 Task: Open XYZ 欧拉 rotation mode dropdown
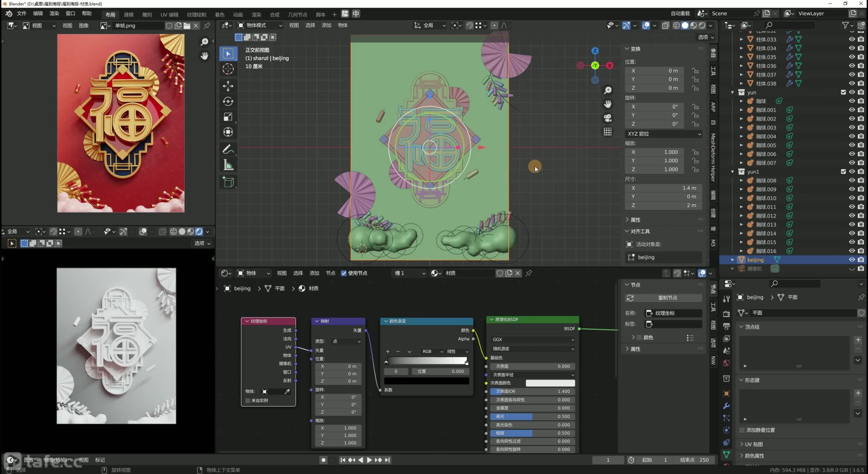pyautogui.click(x=664, y=134)
